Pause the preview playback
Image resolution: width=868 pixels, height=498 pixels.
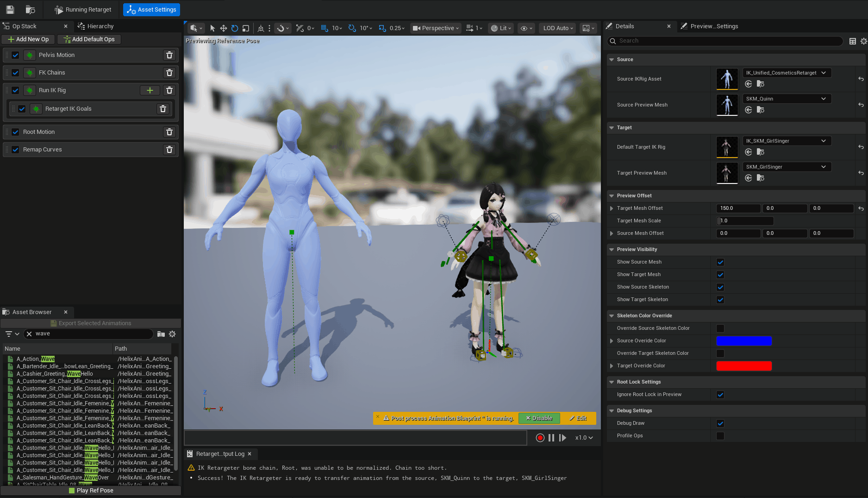pos(551,438)
